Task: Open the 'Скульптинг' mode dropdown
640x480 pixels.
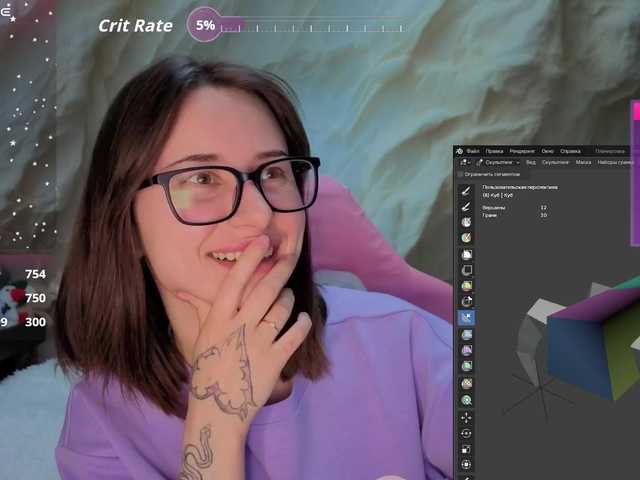Action: [x=498, y=162]
